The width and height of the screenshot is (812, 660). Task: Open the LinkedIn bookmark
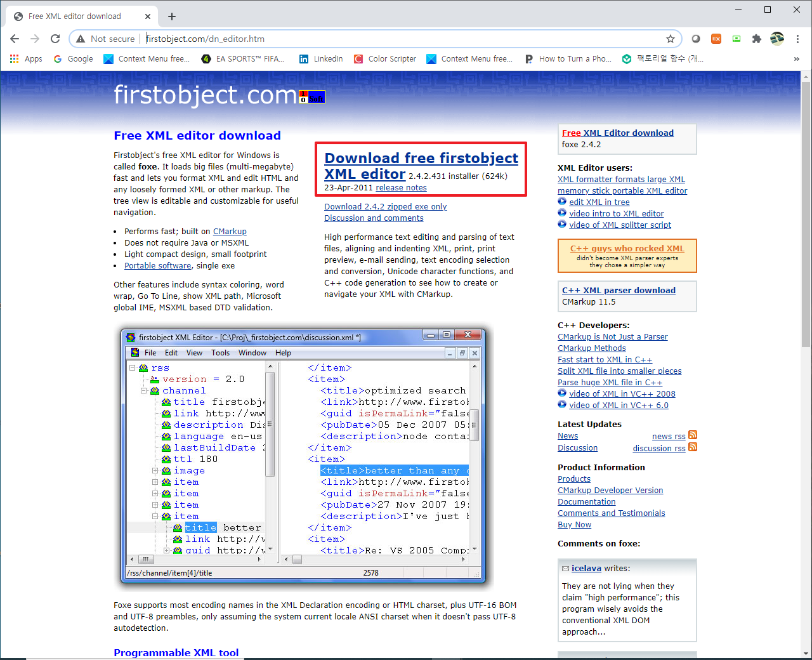tap(321, 59)
